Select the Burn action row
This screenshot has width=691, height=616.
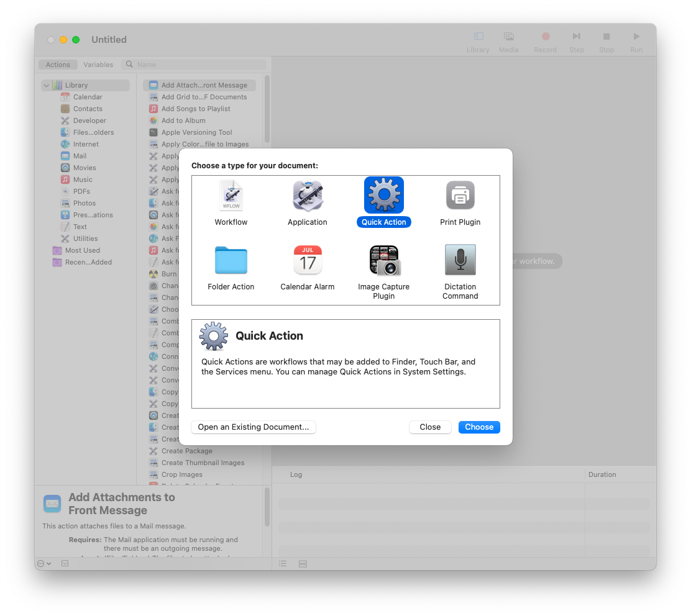[164, 274]
